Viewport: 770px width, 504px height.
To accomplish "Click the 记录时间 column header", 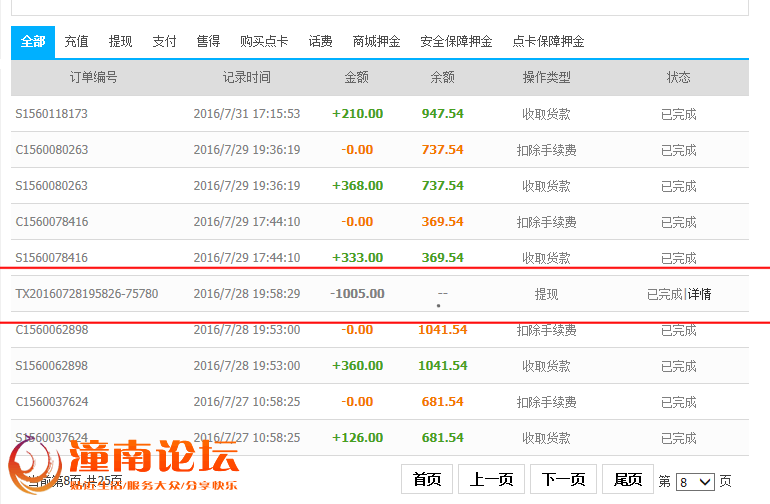I will pyautogui.click(x=247, y=77).
